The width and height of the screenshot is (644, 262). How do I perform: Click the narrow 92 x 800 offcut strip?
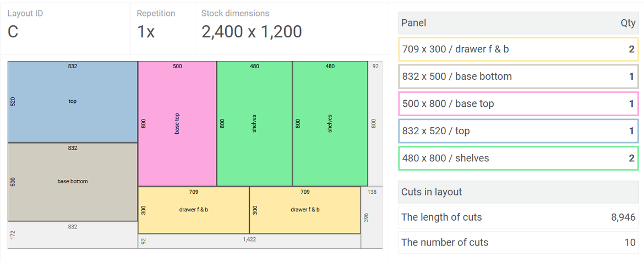coord(375,124)
